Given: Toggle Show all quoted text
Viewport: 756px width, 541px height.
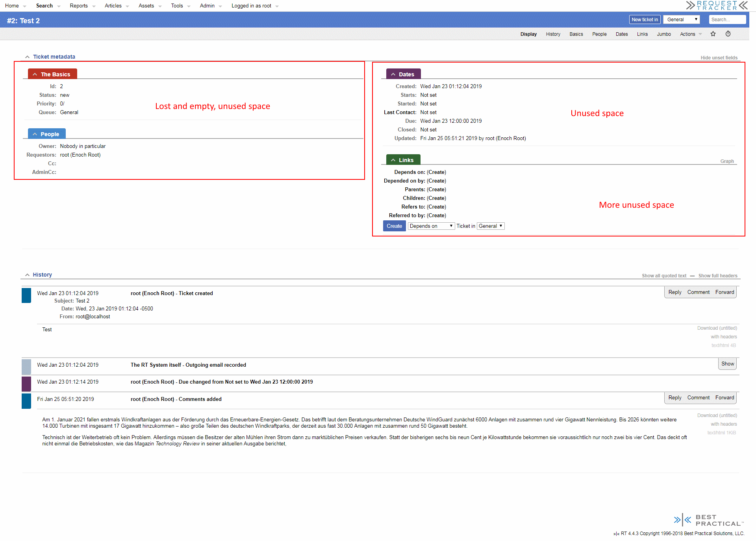Looking at the screenshot, I should pyautogui.click(x=664, y=276).
